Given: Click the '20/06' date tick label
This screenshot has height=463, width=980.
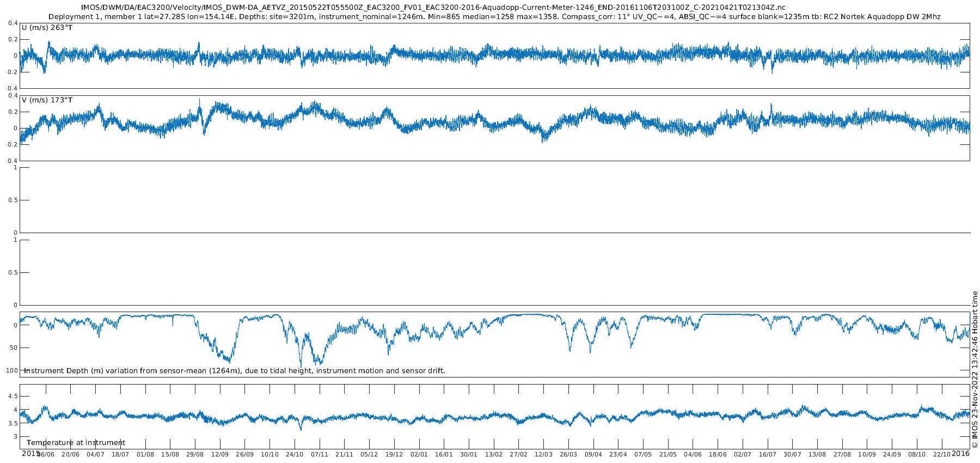Looking at the screenshot, I should (x=70, y=454).
